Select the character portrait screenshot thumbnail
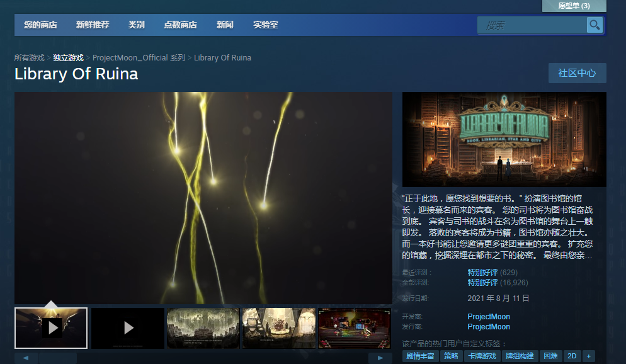 279,328
